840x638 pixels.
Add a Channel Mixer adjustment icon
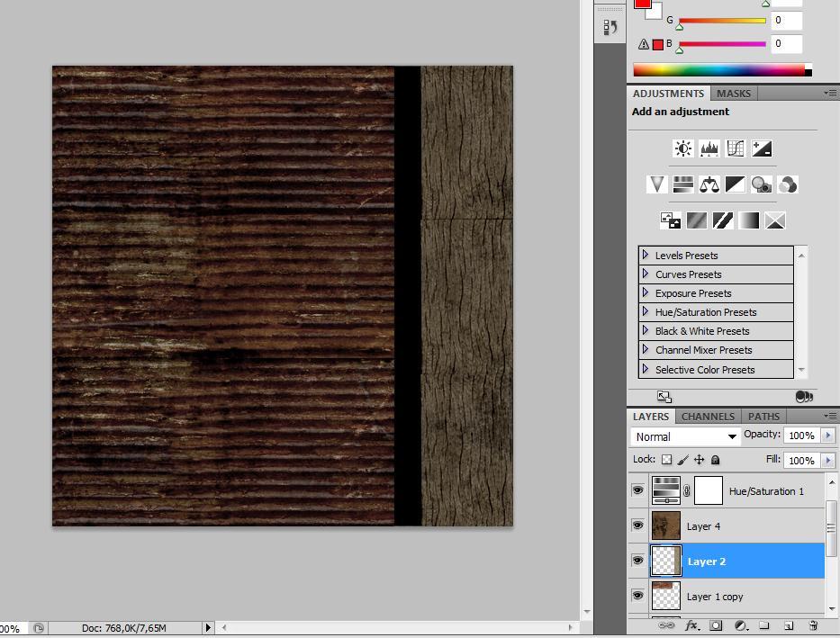(x=788, y=184)
